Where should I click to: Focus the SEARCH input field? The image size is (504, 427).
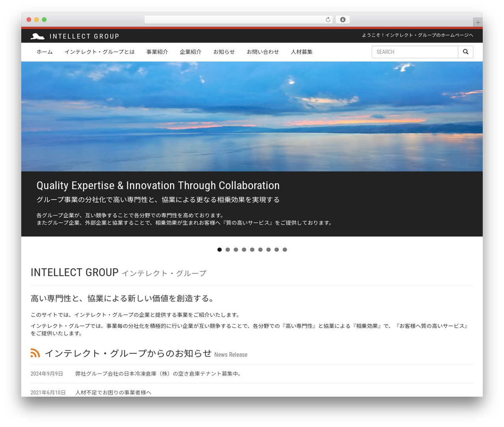coord(415,52)
